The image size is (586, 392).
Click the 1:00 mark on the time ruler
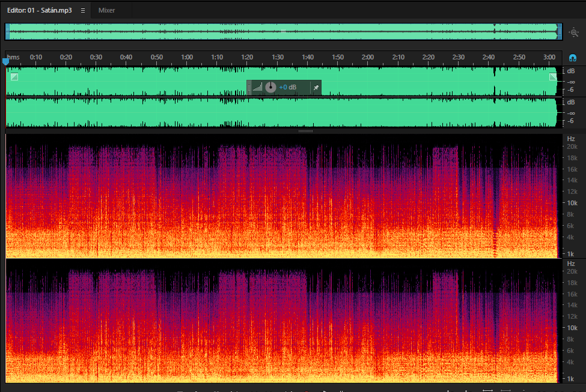click(187, 57)
